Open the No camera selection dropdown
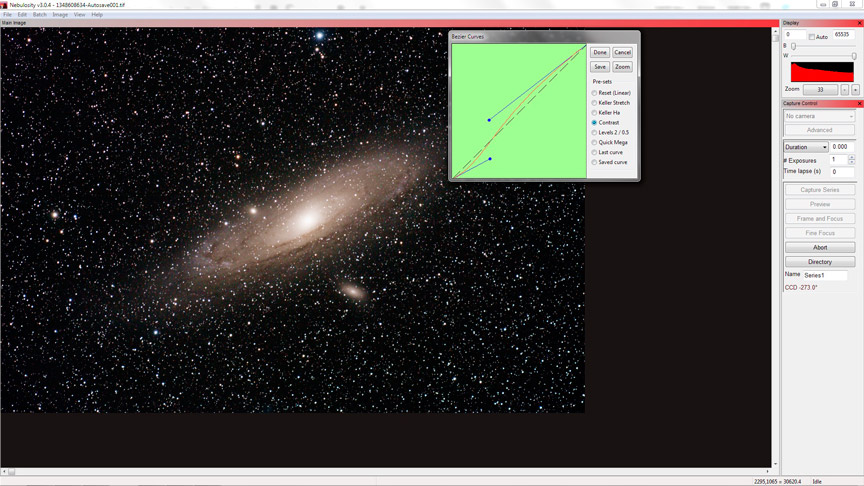This screenshot has width=864, height=486. (819, 116)
